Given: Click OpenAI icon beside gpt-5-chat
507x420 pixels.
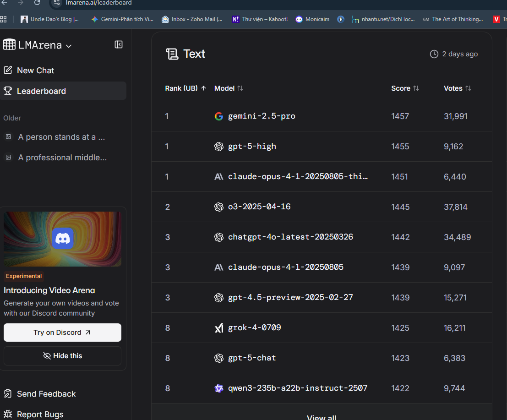Looking at the screenshot, I should coord(219,358).
